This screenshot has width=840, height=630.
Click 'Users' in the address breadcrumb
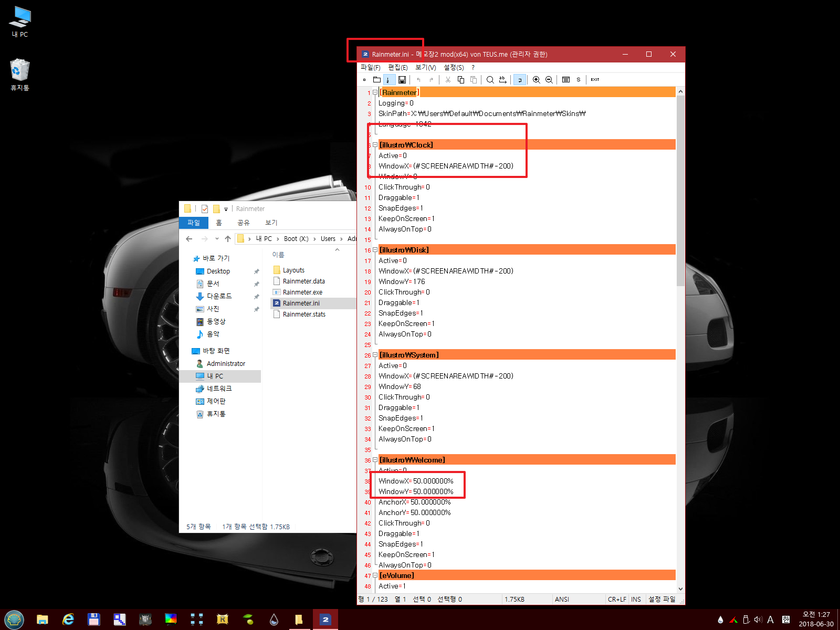tap(328, 239)
